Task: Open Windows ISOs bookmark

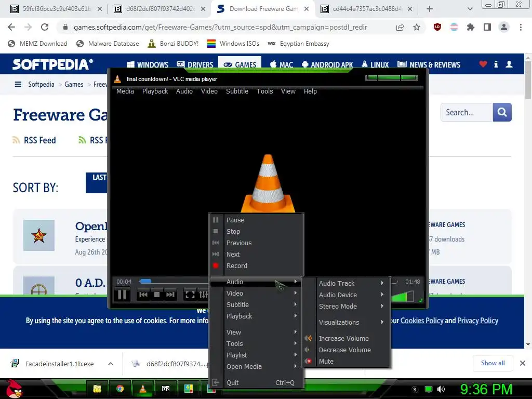Action: (x=233, y=44)
